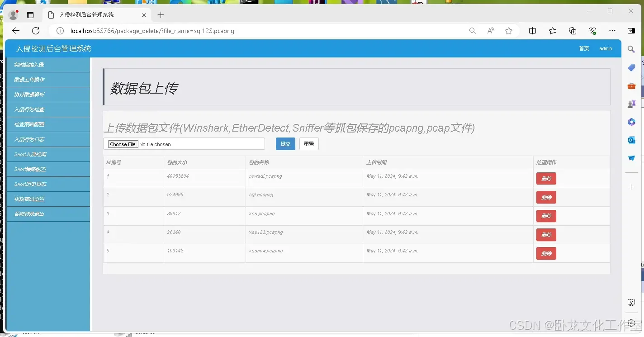This screenshot has height=337, width=644.
Task: Open the 首页 homepage link
Action: (x=583, y=48)
